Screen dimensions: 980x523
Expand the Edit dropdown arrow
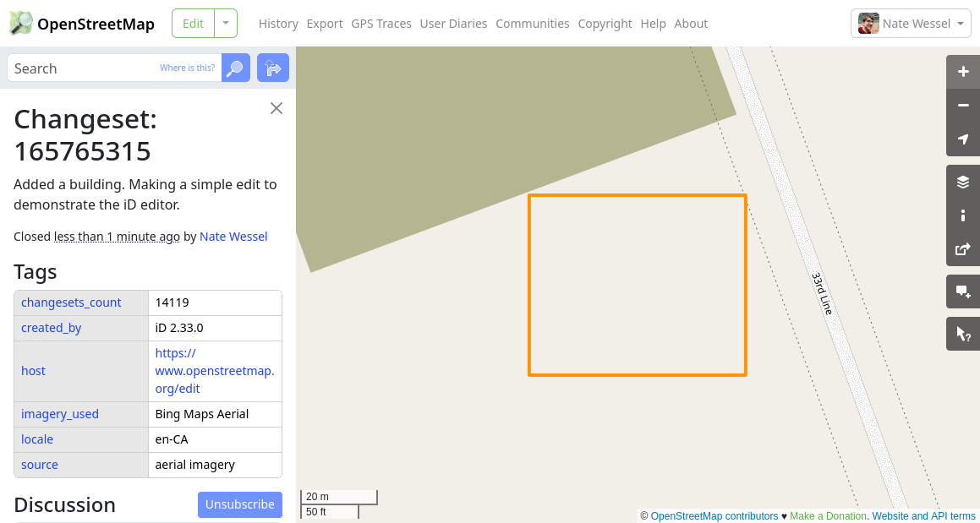click(x=226, y=24)
